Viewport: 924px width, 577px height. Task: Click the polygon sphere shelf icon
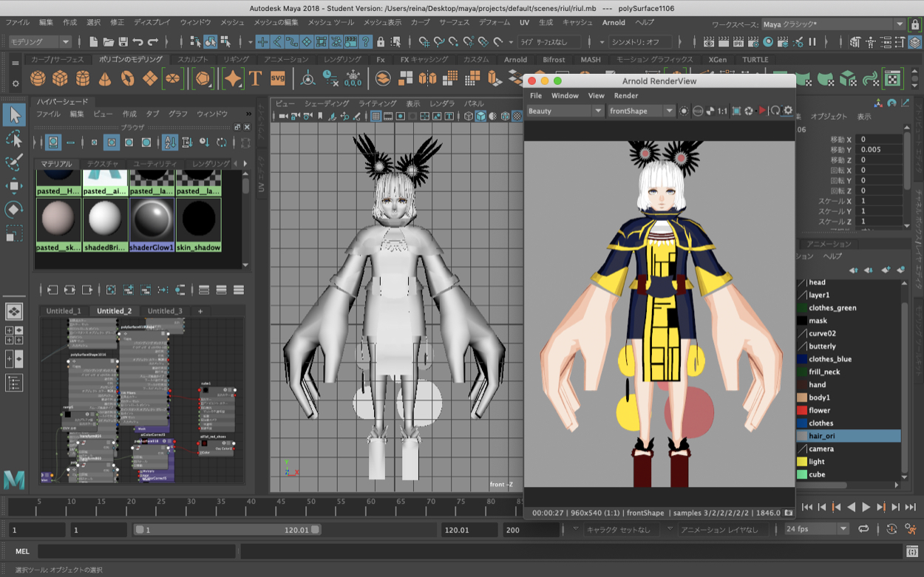(38, 78)
